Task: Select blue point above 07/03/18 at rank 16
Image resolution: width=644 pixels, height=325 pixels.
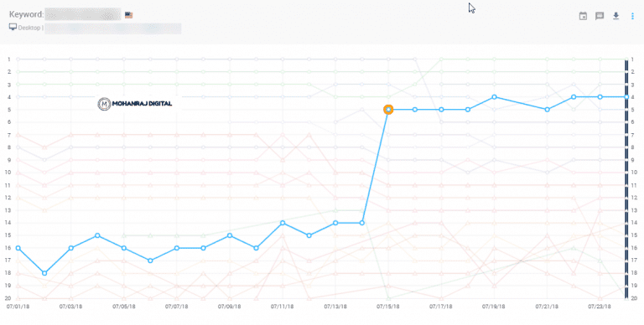Action: [71, 248]
